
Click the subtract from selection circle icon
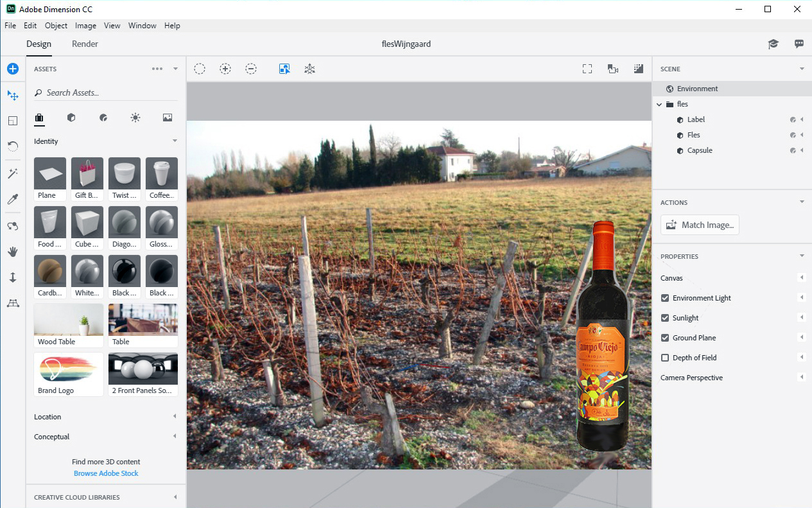tap(251, 69)
